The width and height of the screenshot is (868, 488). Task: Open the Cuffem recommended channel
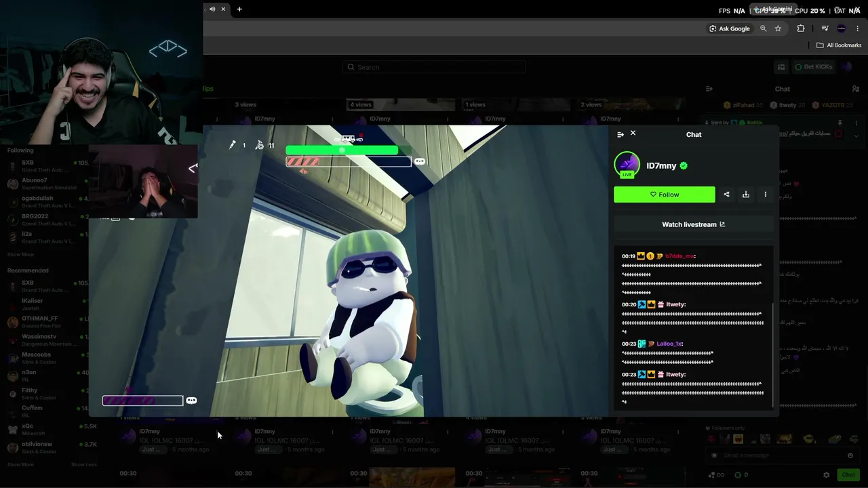pos(47,411)
